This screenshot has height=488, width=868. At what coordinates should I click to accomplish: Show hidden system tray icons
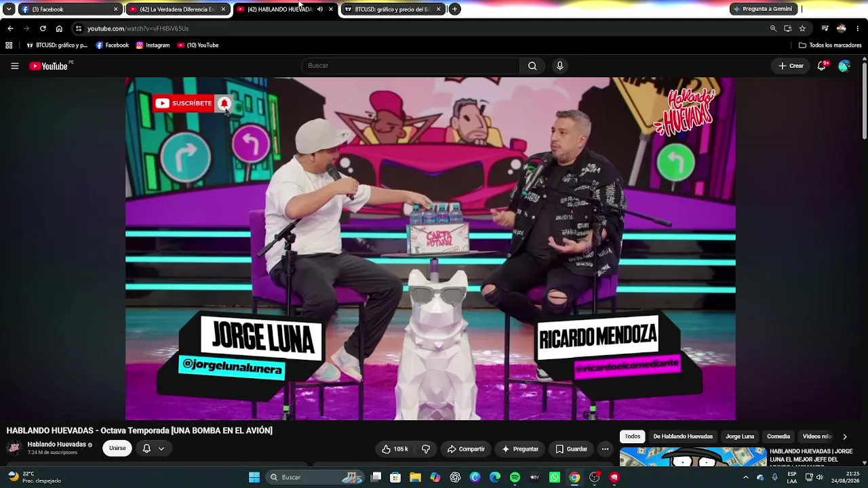[x=745, y=477]
